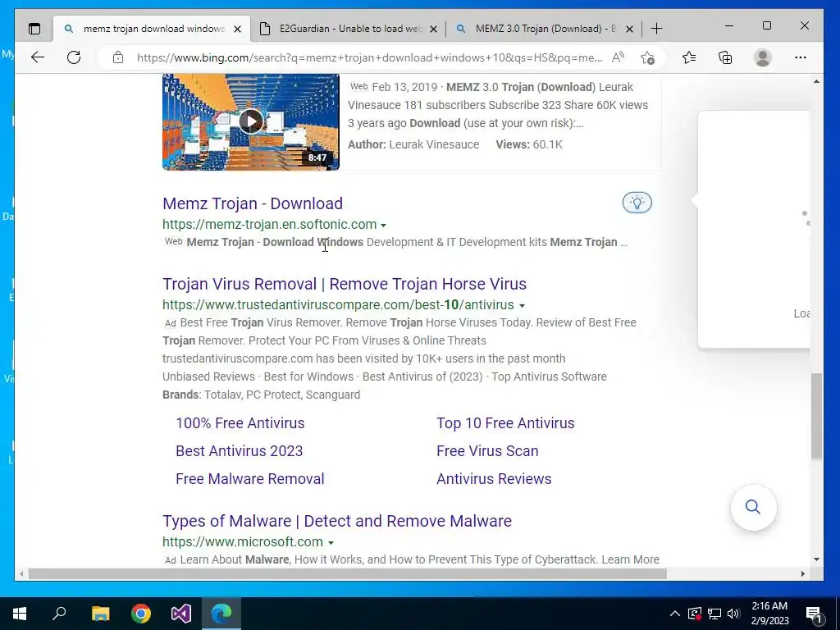The width and height of the screenshot is (840, 630).
Task: Click the www.microsoft.com URL
Action: (x=243, y=541)
